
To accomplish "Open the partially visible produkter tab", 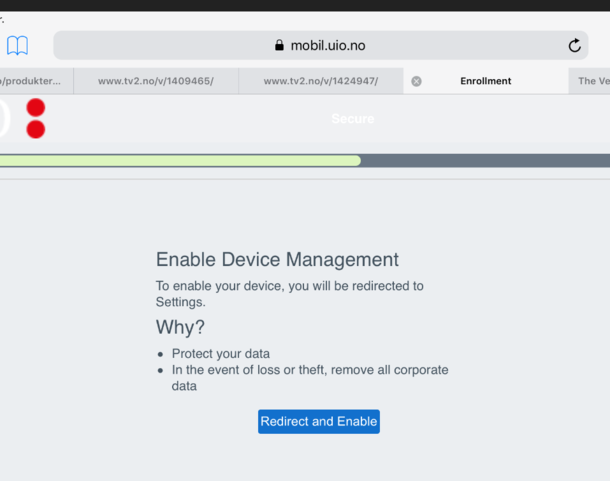I will 35,81.
